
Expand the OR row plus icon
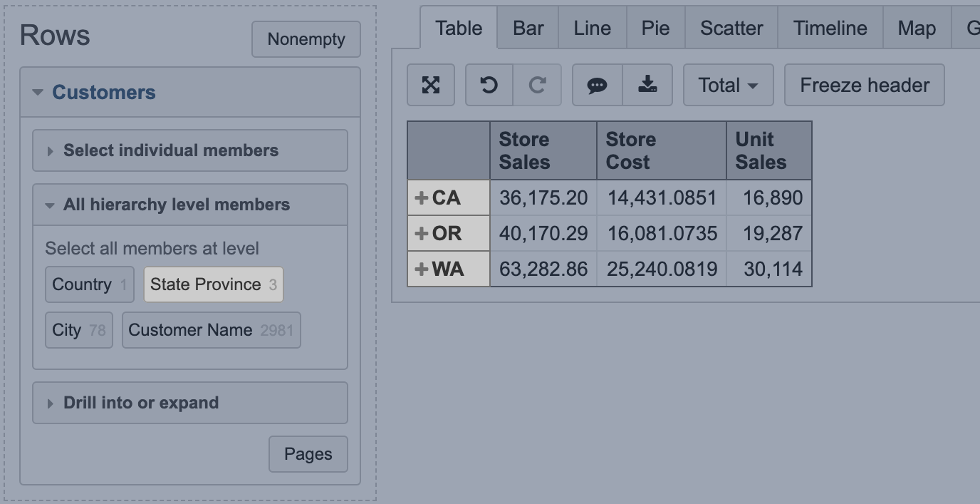point(422,234)
